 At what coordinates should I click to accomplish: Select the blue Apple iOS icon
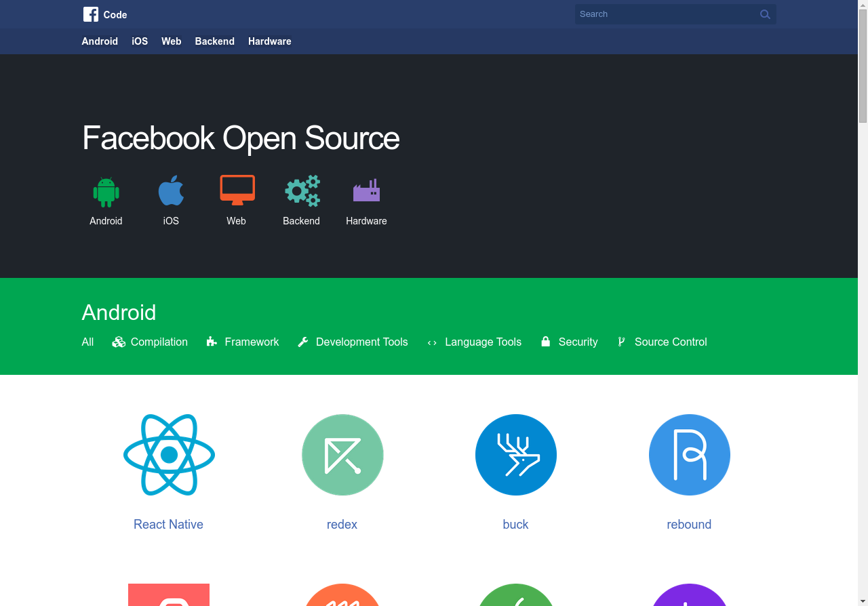[171, 190]
